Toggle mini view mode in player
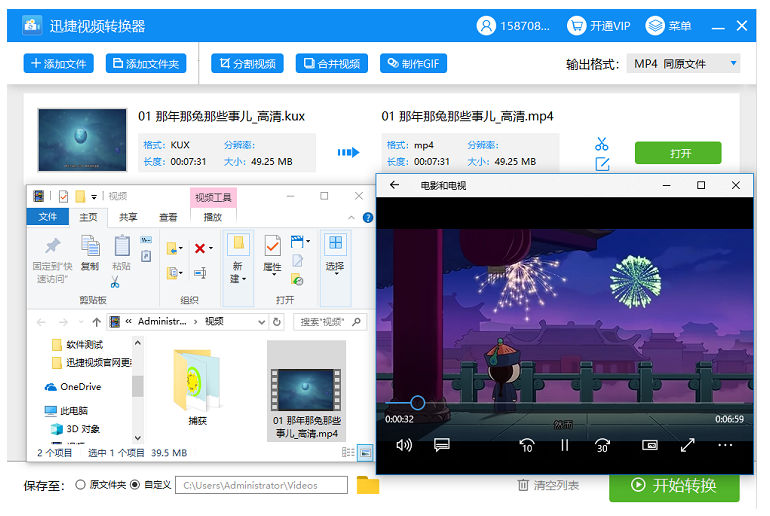This screenshot has height=516, width=770. pos(650,445)
